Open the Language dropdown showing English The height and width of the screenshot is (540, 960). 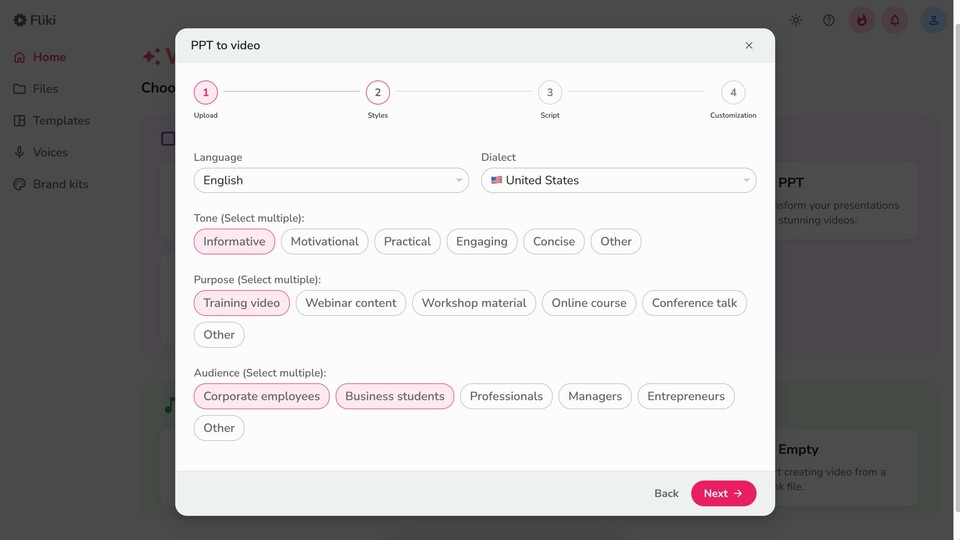pos(331,181)
